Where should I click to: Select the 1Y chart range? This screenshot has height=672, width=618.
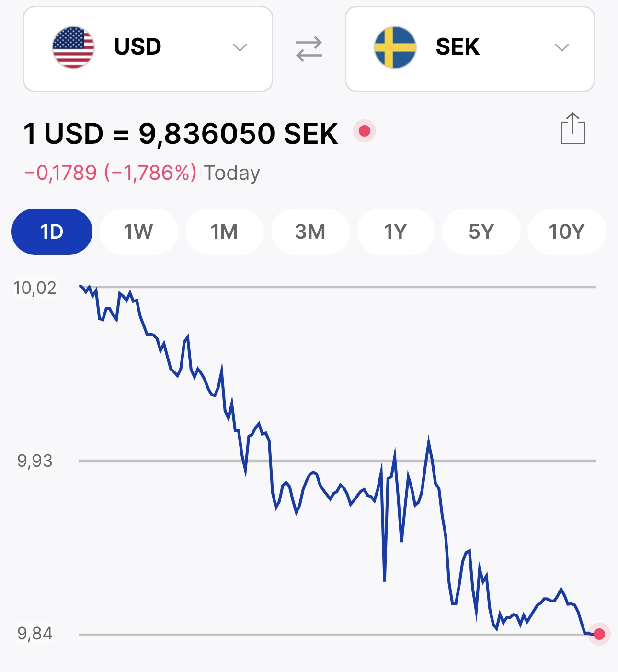pyautogui.click(x=395, y=232)
